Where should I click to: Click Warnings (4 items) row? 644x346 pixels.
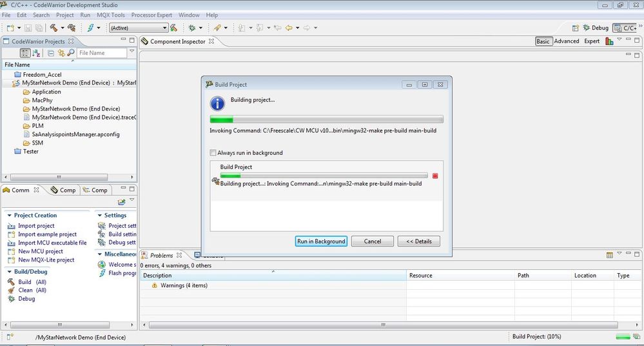184,285
